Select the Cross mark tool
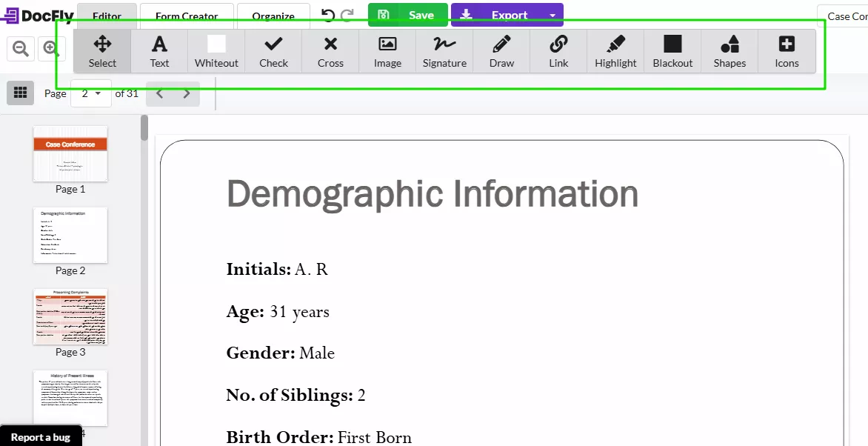868x446 pixels. click(330, 51)
